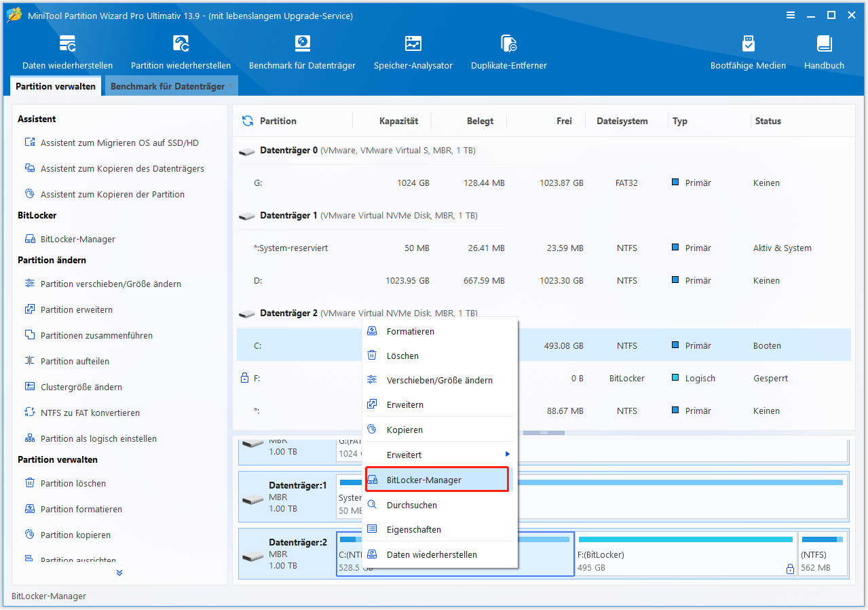Sort by the Belegt column header
The width and height of the screenshot is (868, 610).
click(480, 121)
